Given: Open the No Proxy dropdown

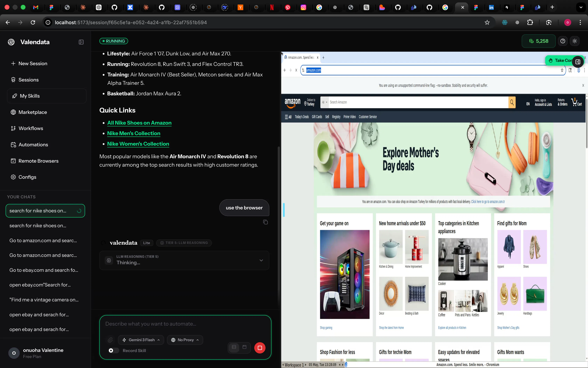Looking at the screenshot, I should pyautogui.click(x=185, y=340).
